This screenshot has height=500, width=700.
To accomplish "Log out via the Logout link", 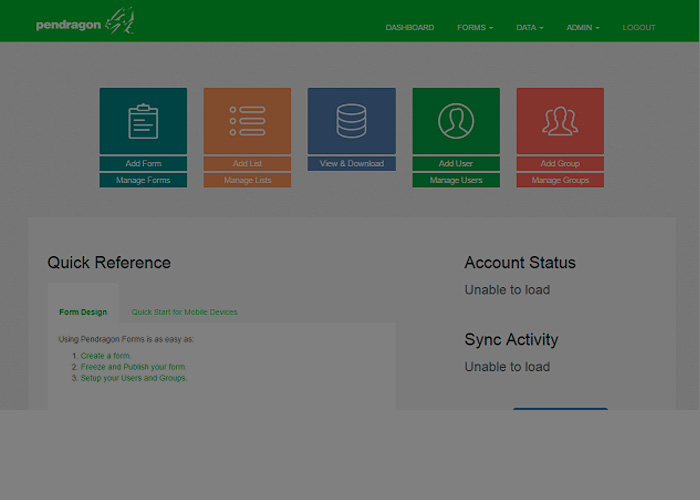I will [639, 28].
